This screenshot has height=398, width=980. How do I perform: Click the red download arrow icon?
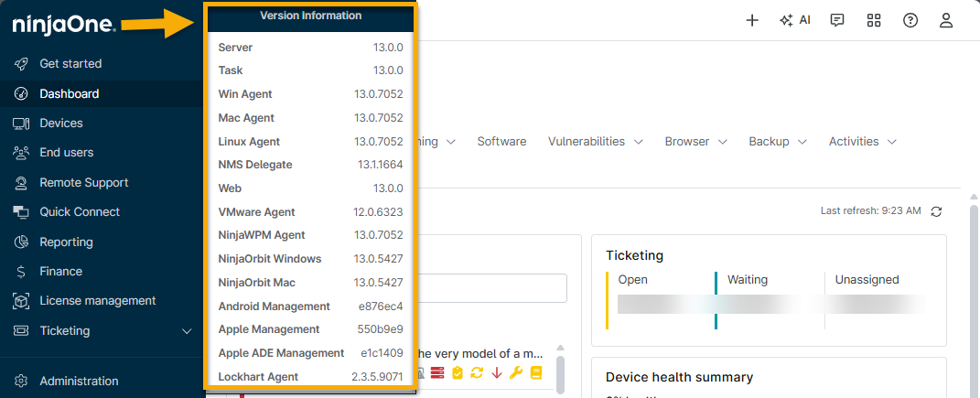click(x=497, y=373)
